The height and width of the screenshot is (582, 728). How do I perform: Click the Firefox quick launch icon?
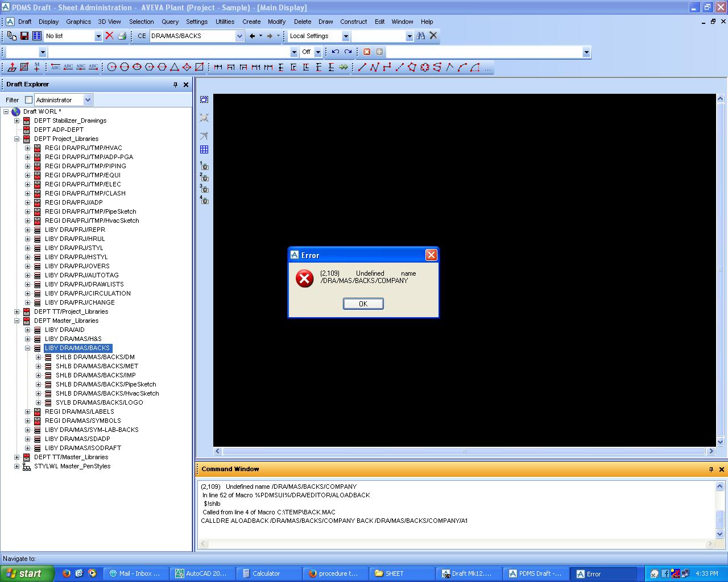point(66,573)
